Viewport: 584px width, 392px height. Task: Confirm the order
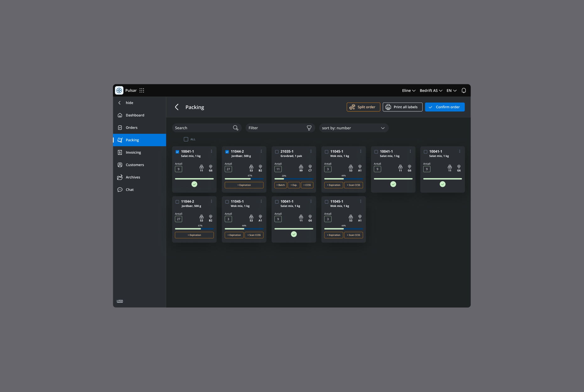click(x=445, y=107)
